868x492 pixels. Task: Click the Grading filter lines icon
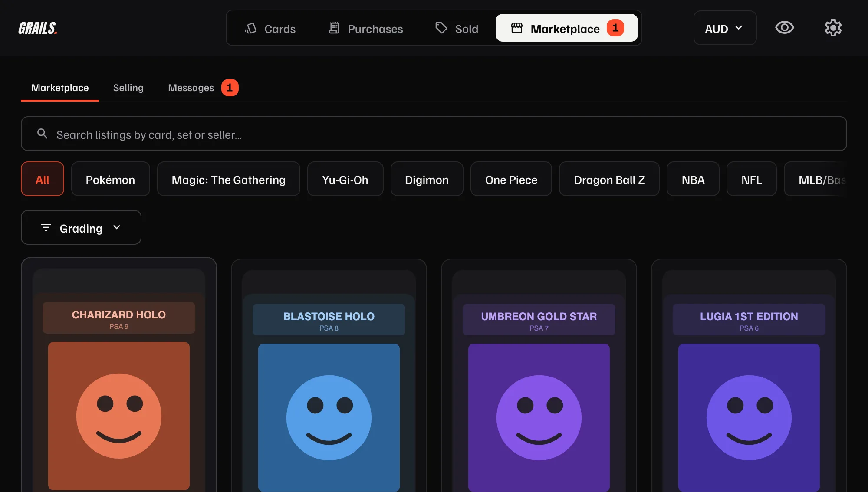[x=46, y=227]
